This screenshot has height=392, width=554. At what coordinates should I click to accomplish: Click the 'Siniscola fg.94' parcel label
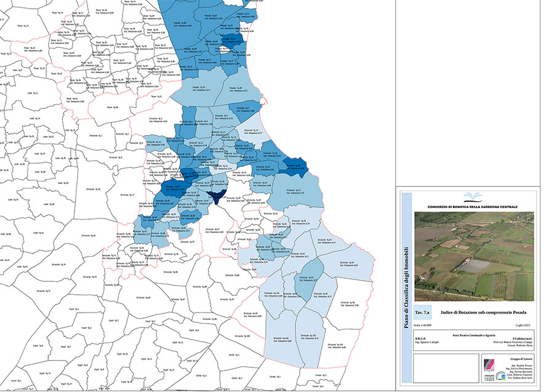point(347,262)
